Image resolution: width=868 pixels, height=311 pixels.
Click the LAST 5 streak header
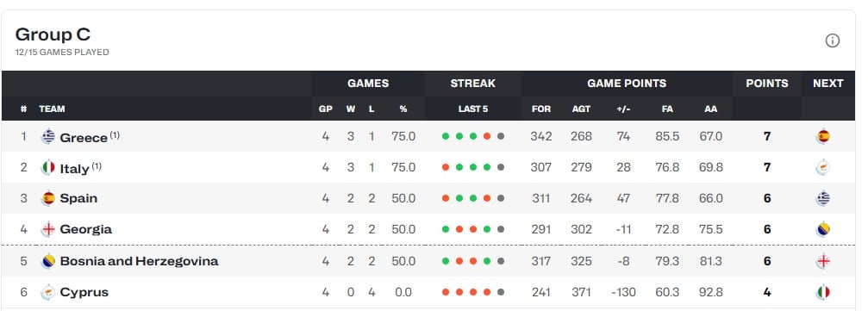click(x=472, y=109)
